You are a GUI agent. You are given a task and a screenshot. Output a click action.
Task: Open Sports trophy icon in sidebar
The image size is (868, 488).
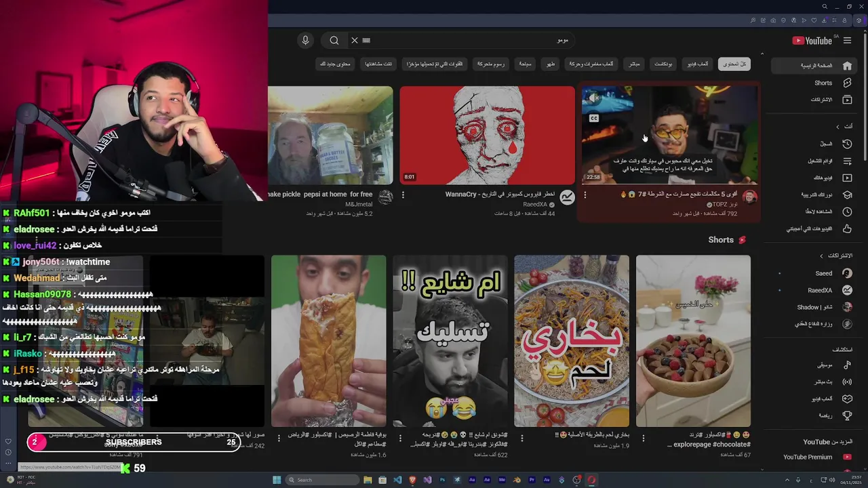tap(847, 415)
